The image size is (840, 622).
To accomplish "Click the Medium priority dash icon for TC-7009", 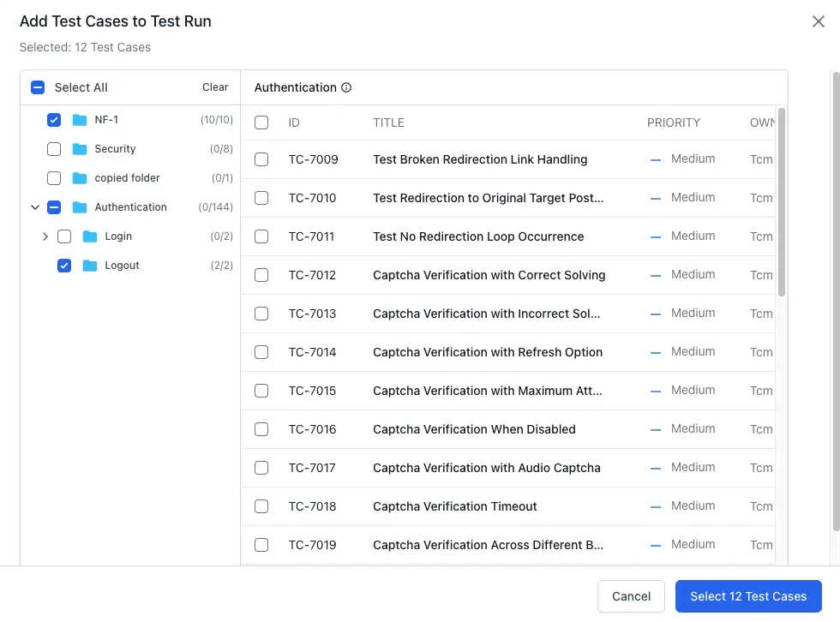I will pos(654,159).
